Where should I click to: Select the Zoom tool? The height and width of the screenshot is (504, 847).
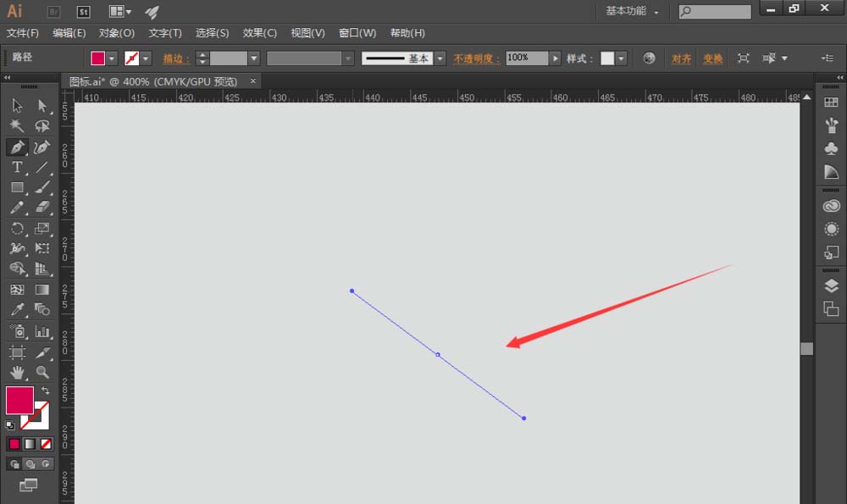[42, 372]
